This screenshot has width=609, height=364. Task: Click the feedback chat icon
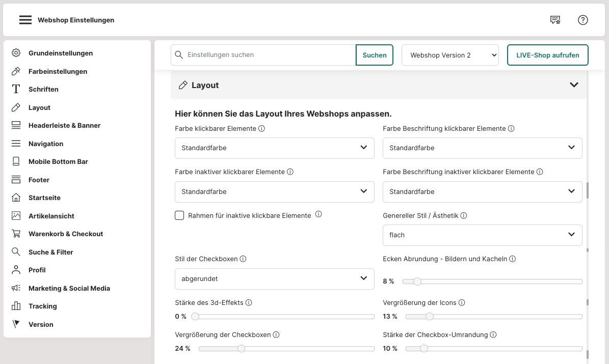[x=555, y=20]
